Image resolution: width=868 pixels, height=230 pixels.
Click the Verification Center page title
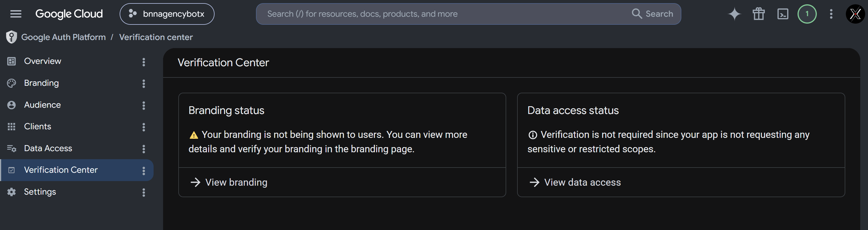[223, 63]
